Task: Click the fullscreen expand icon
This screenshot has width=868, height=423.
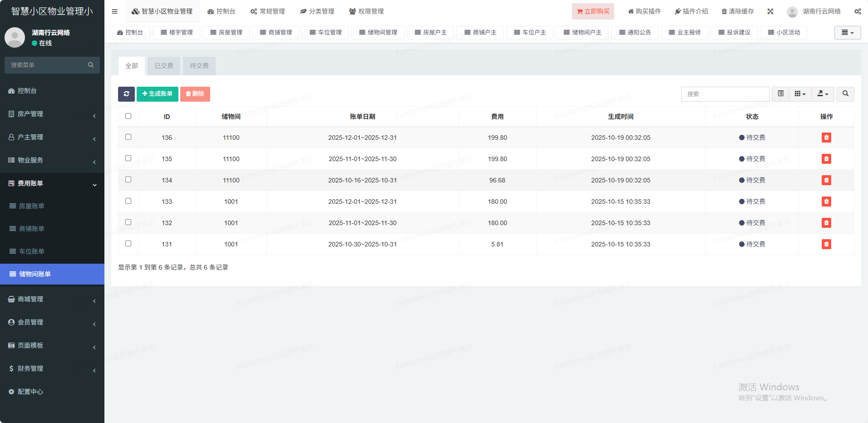Action: [770, 11]
